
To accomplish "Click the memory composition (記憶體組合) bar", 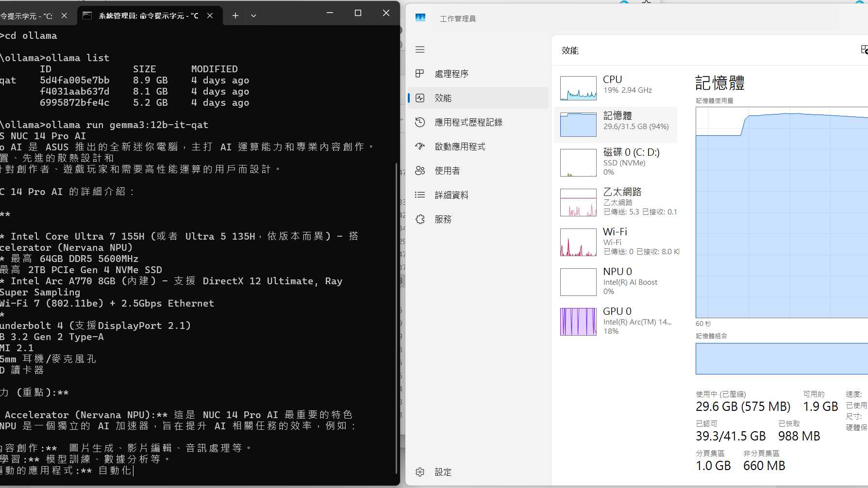I will [782, 358].
